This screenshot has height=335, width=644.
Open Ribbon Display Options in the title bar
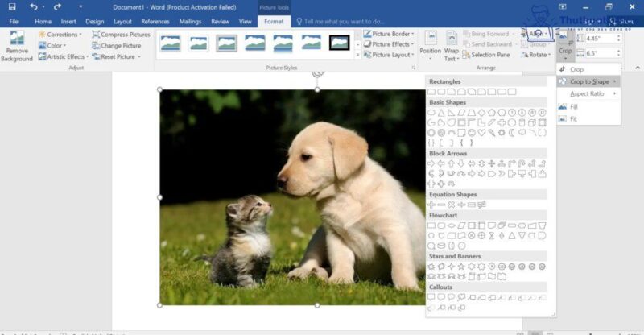[563, 7]
